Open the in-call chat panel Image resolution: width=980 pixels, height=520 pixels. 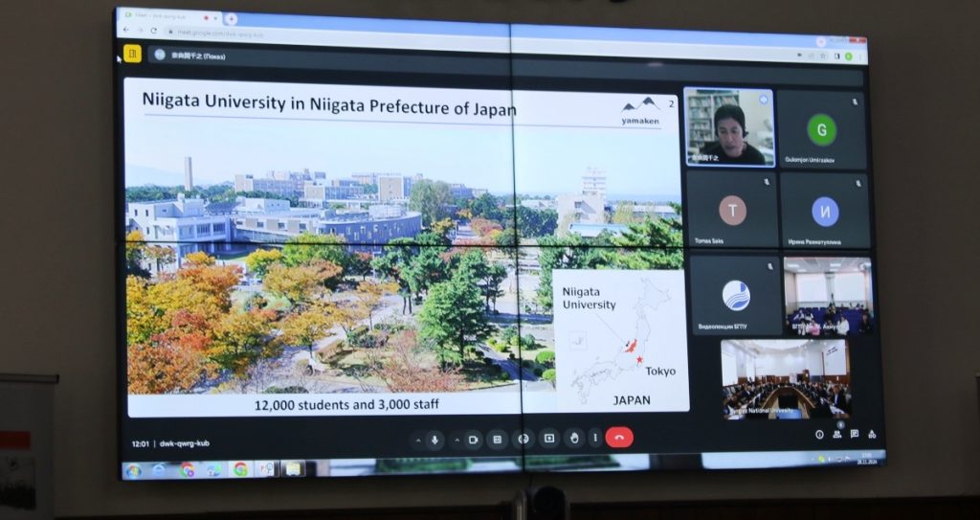click(x=855, y=434)
